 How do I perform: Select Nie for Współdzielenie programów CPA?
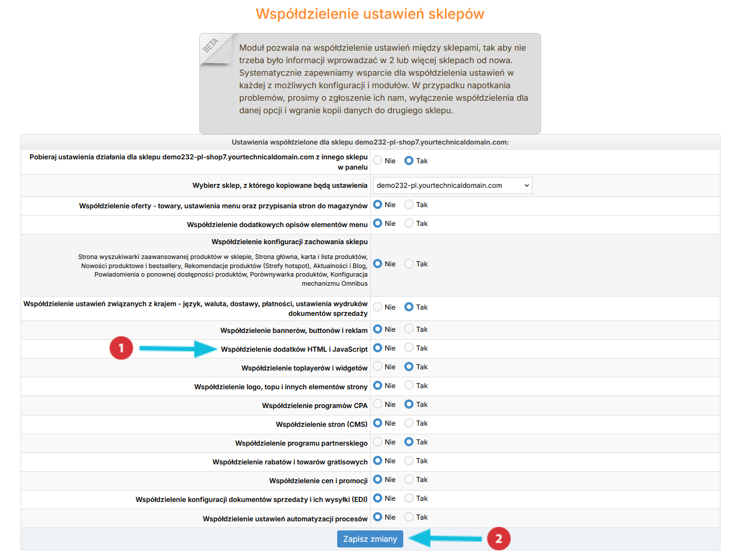click(x=378, y=404)
